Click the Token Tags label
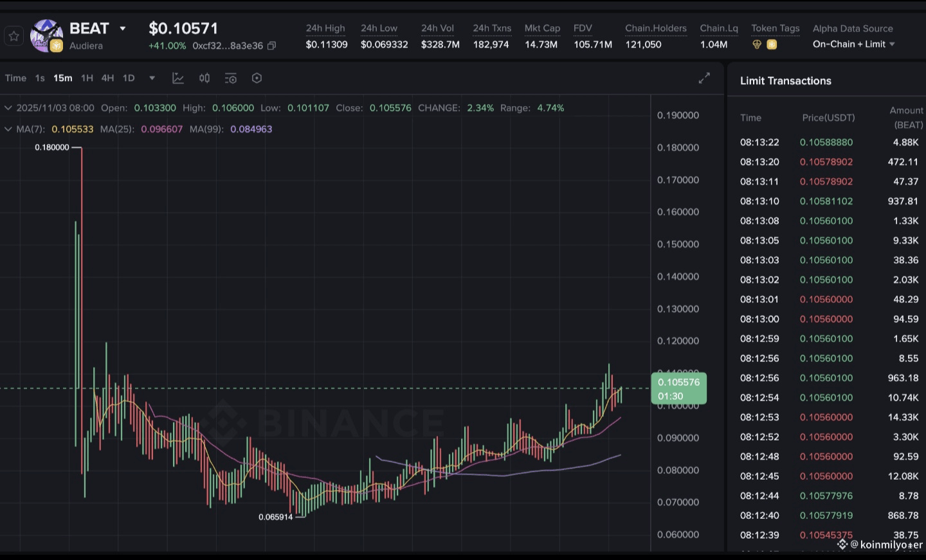This screenshot has width=926, height=560. tap(776, 28)
